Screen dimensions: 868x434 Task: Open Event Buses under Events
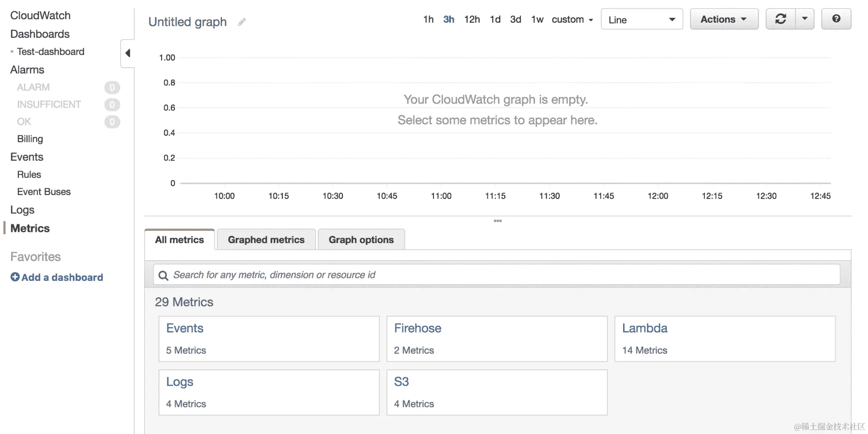point(44,192)
